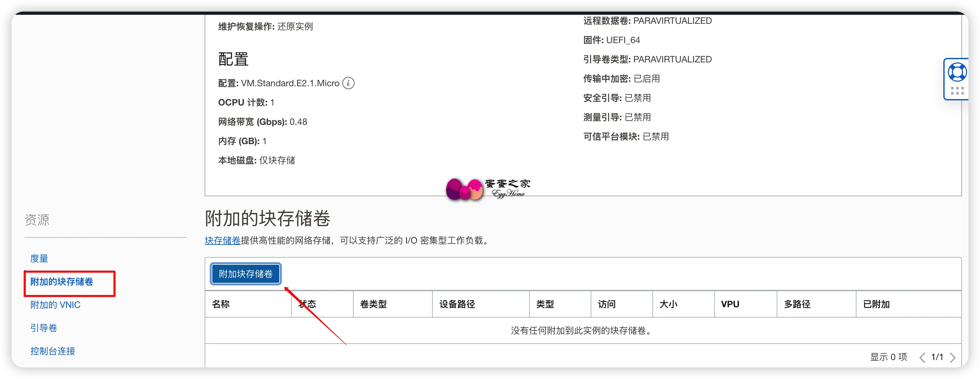Sort by the 名称 column header
The image size is (980, 379).
[221, 304]
